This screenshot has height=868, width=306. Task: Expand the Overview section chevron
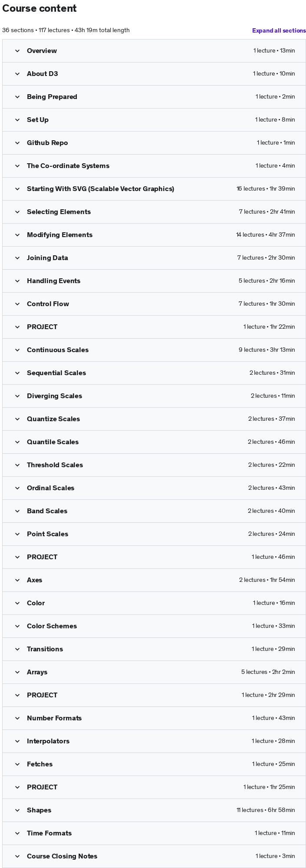click(17, 51)
